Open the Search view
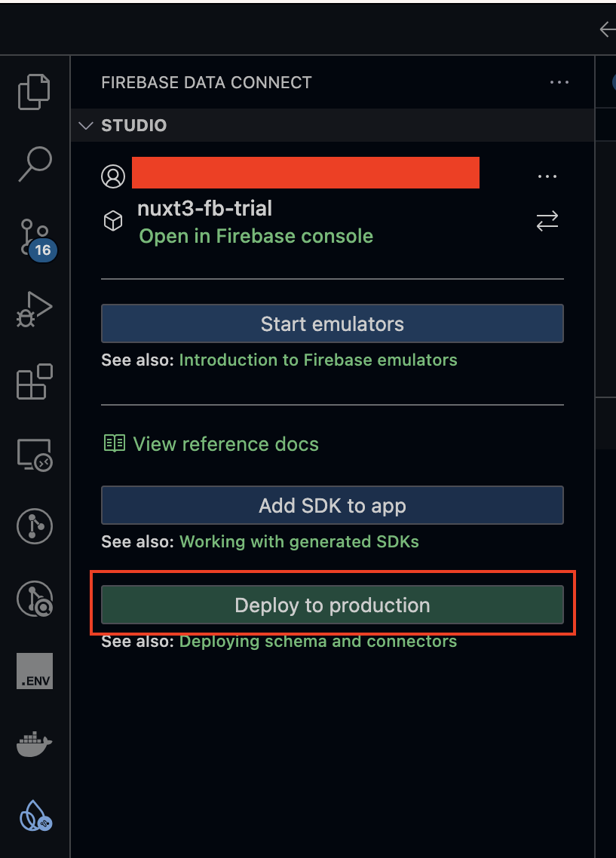This screenshot has height=858, width=616. 34,164
